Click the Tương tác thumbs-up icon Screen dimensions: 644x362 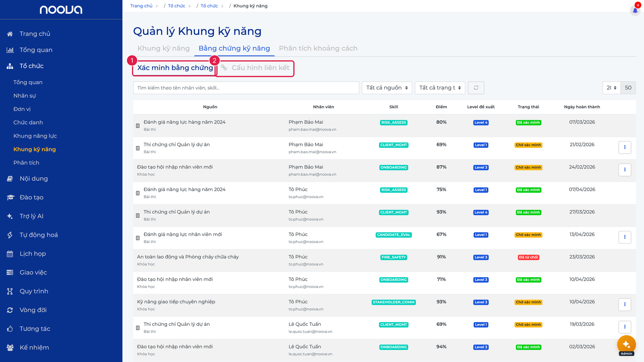click(10, 329)
